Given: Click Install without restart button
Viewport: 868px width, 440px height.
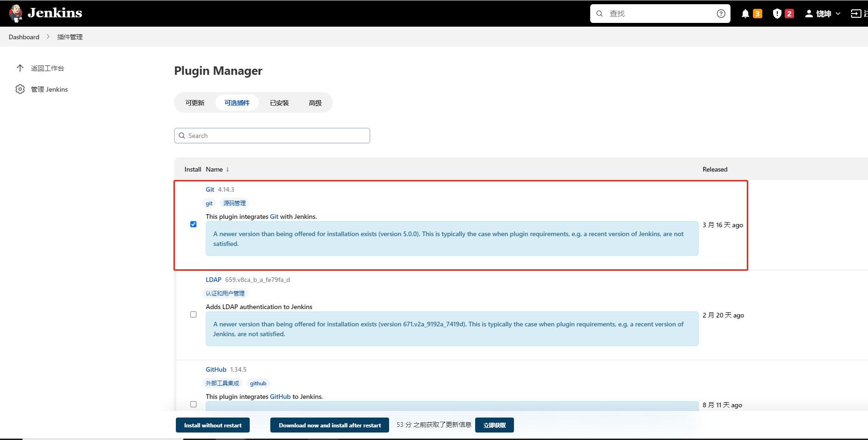Looking at the screenshot, I should tap(213, 425).
